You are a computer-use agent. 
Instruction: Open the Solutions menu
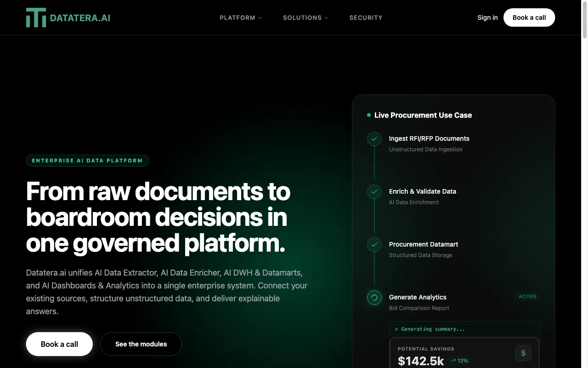pos(305,17)
